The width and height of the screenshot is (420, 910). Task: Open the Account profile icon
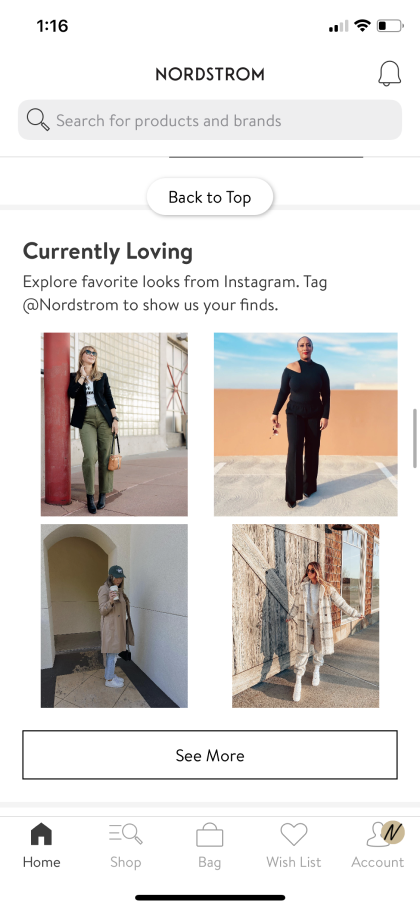385,834
